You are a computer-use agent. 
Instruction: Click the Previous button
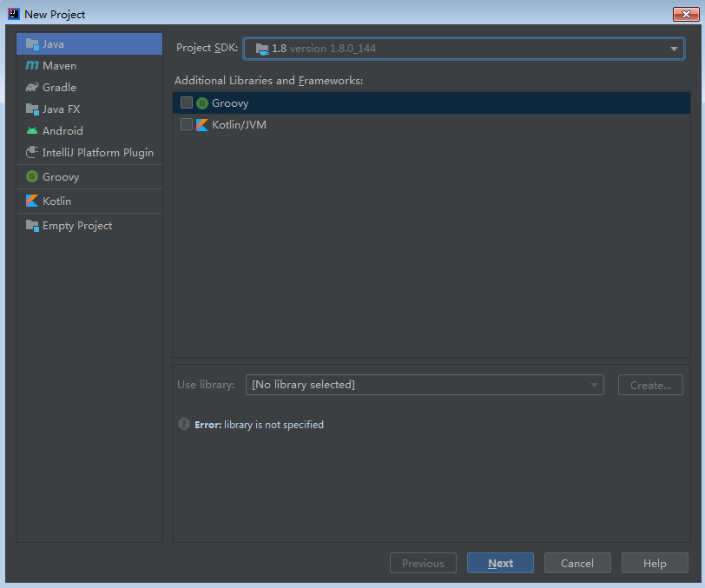tap(423, 563)
